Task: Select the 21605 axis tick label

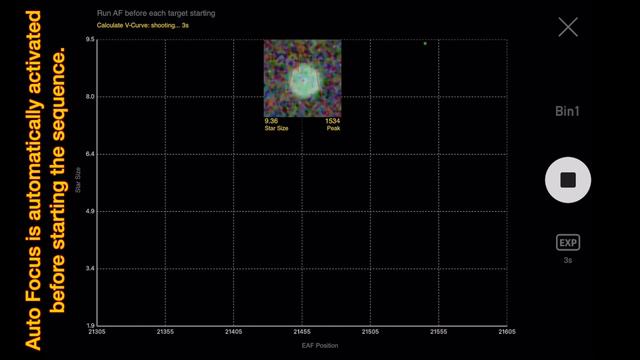Action: (x=507, y=332)
